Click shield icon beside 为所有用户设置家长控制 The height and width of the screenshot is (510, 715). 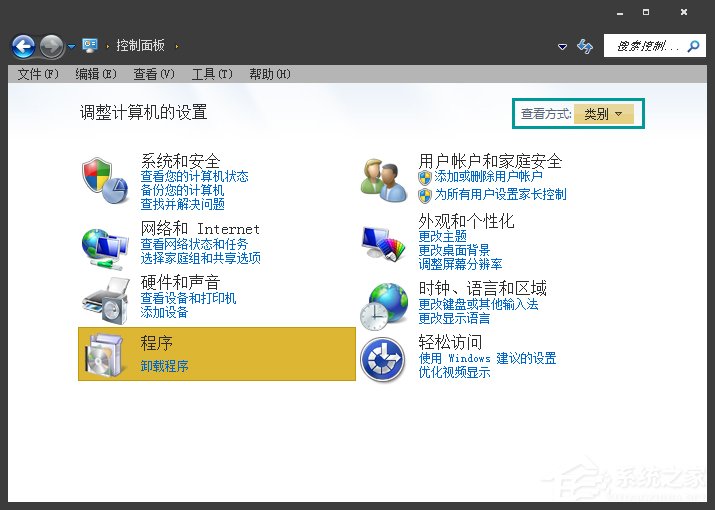425,196
